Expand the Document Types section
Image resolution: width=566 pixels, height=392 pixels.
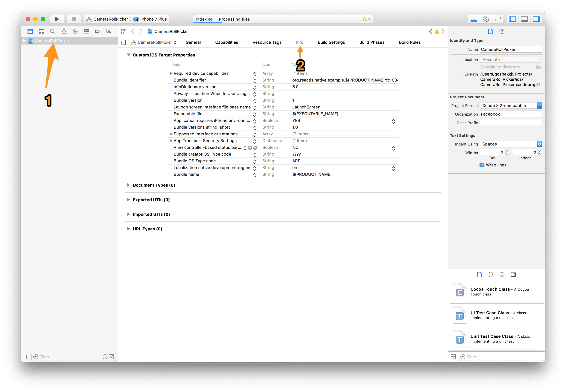coord(128,185)
